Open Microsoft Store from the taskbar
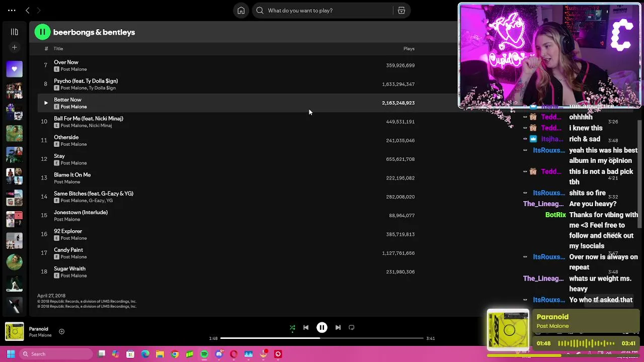 pos(130,354)
